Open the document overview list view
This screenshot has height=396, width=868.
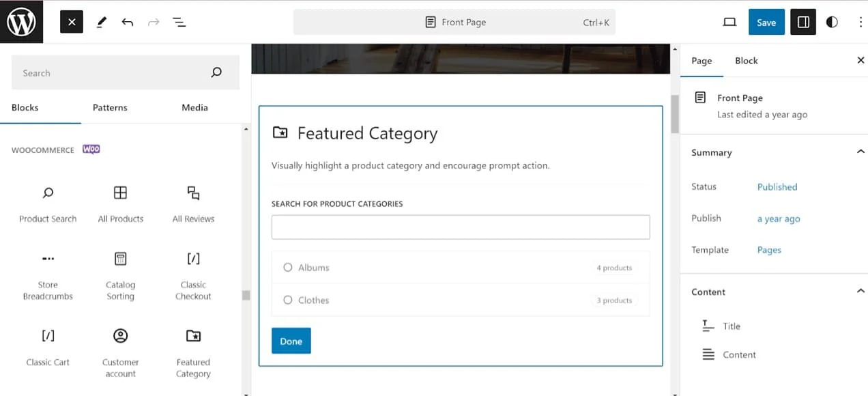tap(179, 22)
